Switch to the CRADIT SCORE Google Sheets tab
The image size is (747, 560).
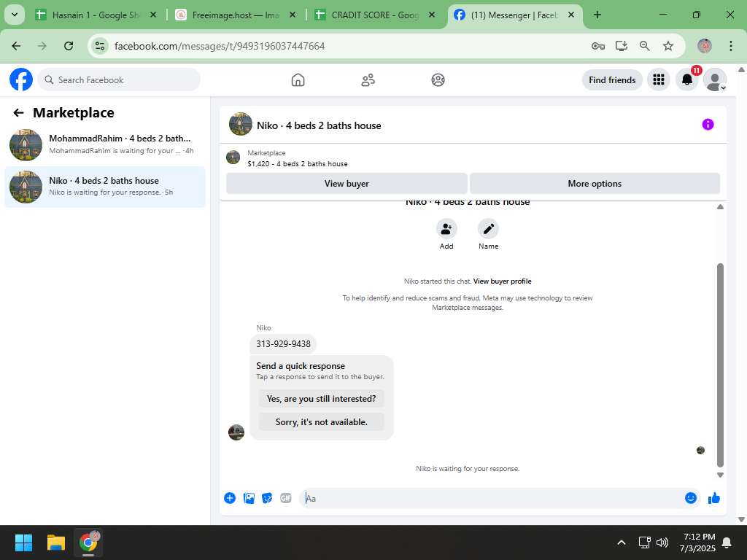374,15
